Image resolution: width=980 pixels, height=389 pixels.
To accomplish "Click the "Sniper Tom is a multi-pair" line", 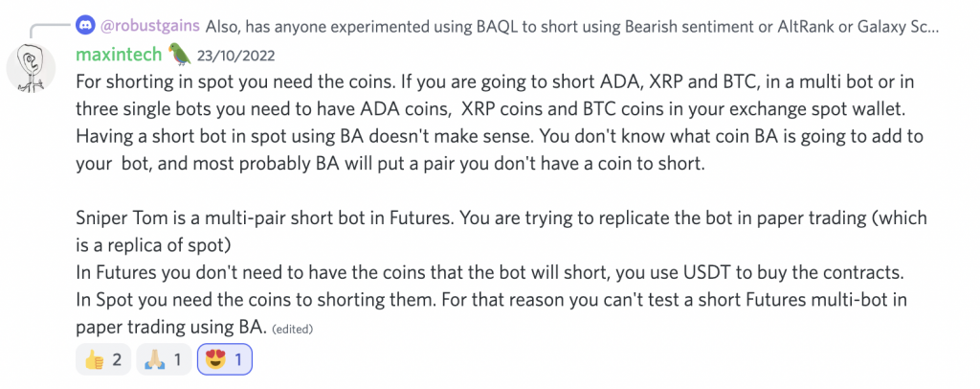I will [x=501, y=218].
